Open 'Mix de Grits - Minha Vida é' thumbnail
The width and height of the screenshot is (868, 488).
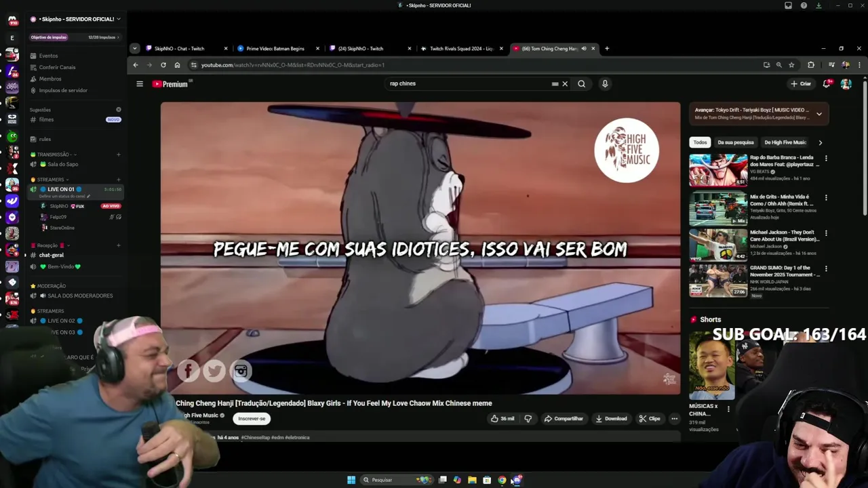coord(718,208)
